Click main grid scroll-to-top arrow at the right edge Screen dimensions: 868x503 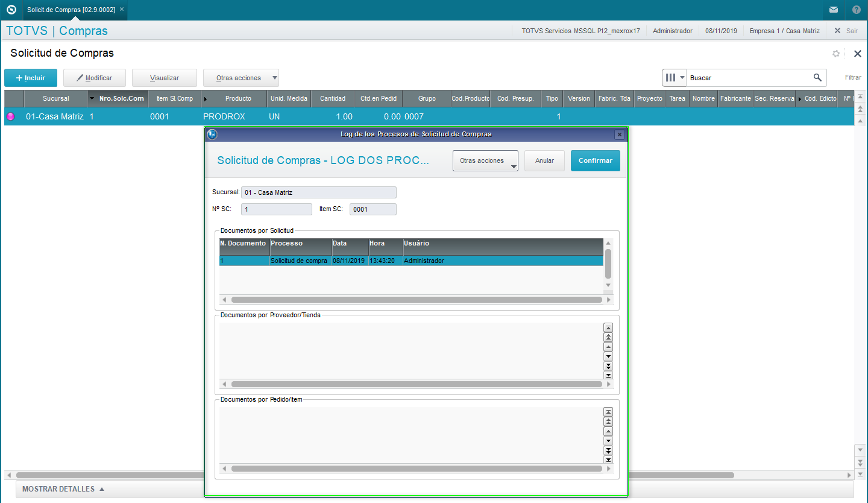coord(860,97)
